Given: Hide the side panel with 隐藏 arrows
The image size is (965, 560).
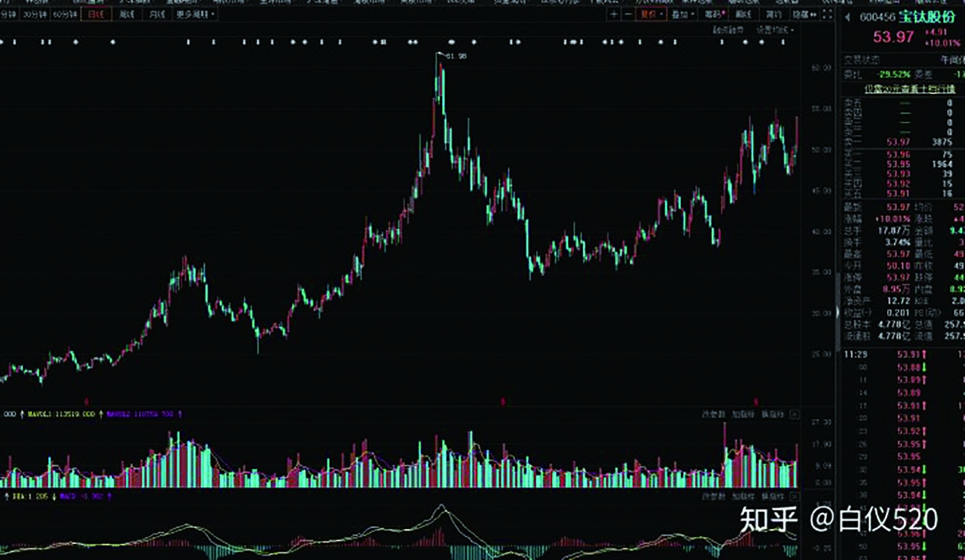Looking at the screenshot, I should coord(804,14).
